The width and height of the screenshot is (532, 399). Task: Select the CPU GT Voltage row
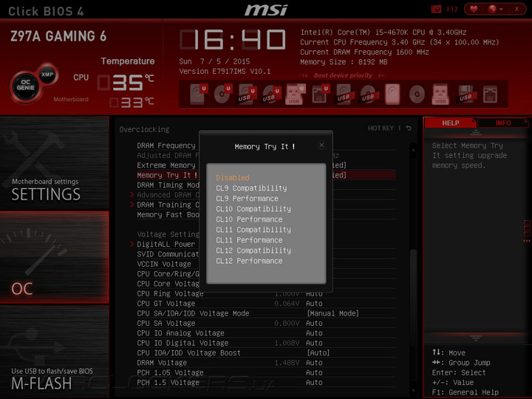click(266, 304)
